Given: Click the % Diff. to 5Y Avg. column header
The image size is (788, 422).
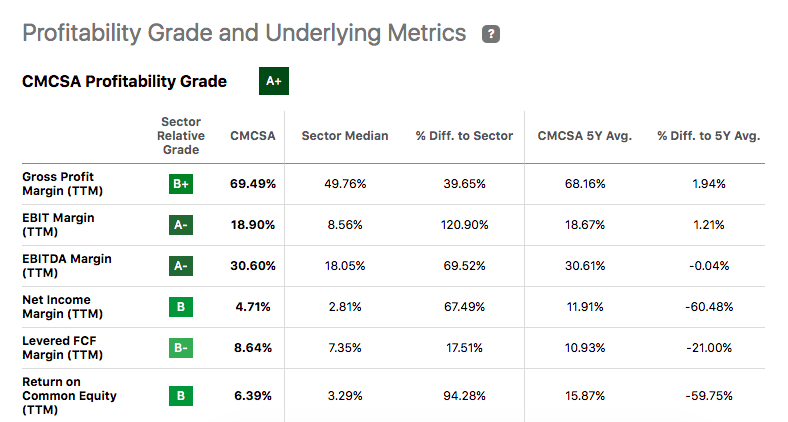Looking at the screenshot, I should 708,136.
